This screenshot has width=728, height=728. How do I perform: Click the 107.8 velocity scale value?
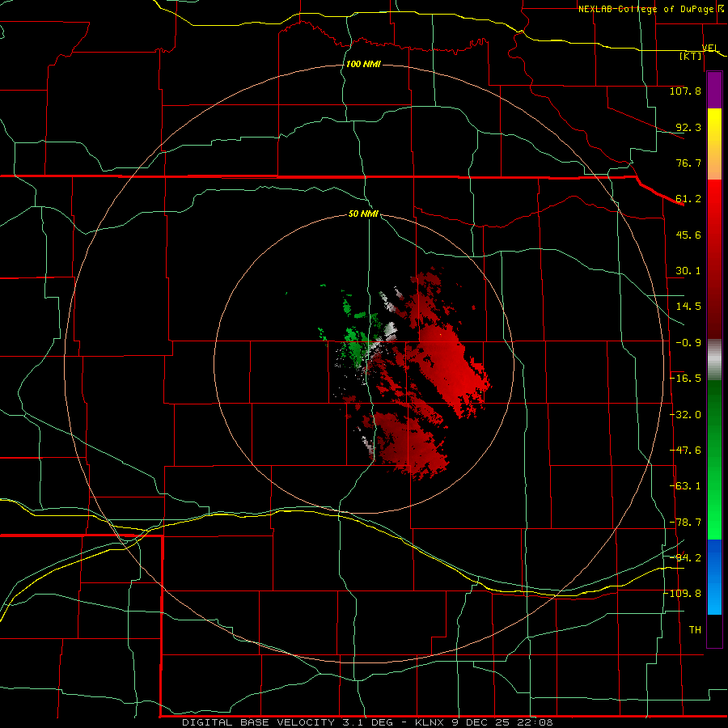[685, 91]
